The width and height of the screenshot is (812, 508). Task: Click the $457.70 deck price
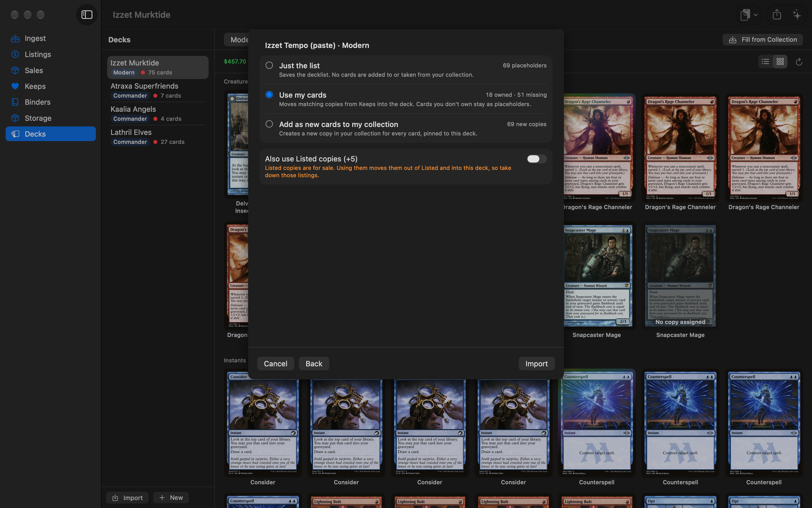[235, 62]
